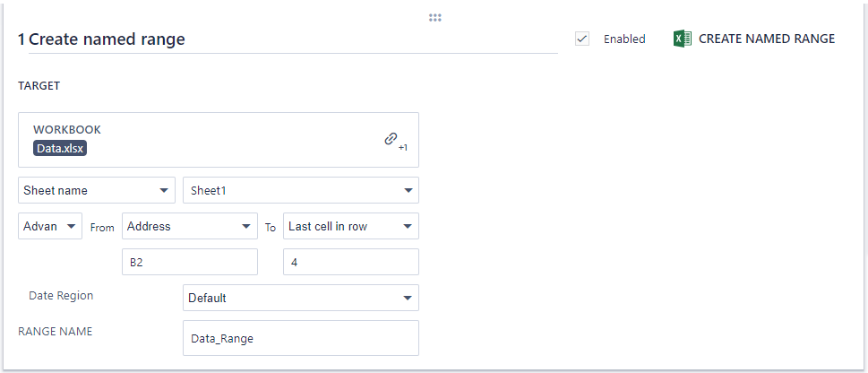Click the To field containing 4
868x373 pixels.
(x=350, y=262)
